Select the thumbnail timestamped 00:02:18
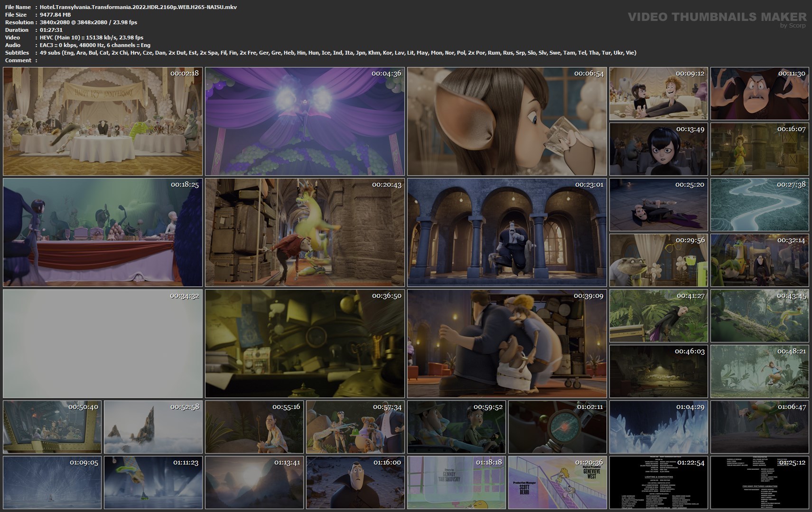This screenshot has width=812, height=512. tap(103, 122)
